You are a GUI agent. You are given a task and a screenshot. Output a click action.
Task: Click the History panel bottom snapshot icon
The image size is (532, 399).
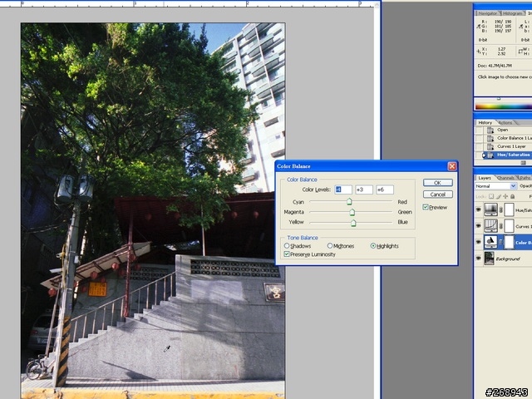coord(524,163)
